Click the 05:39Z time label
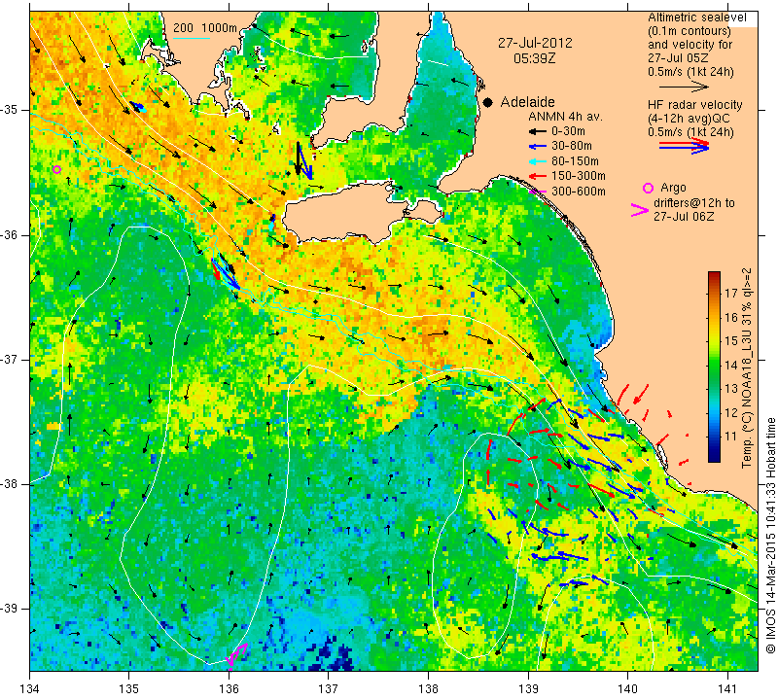778x700 pixels. click(534, 58)
